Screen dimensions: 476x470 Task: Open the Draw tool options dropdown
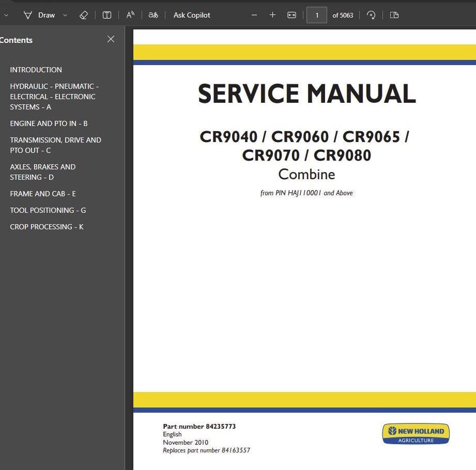tap(65, 15)
